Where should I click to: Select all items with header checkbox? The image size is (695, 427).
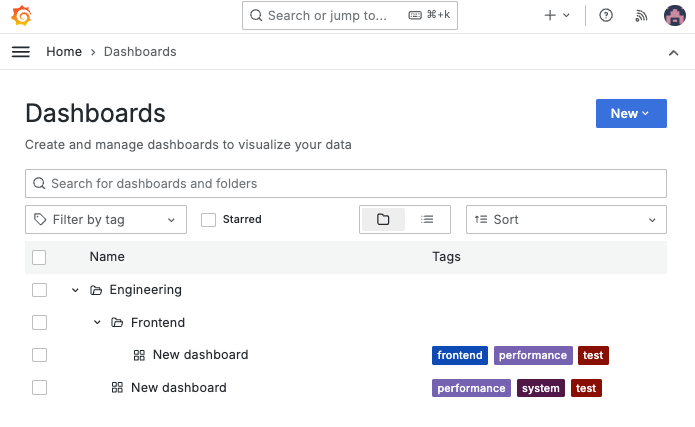click(x=39, y=257)
